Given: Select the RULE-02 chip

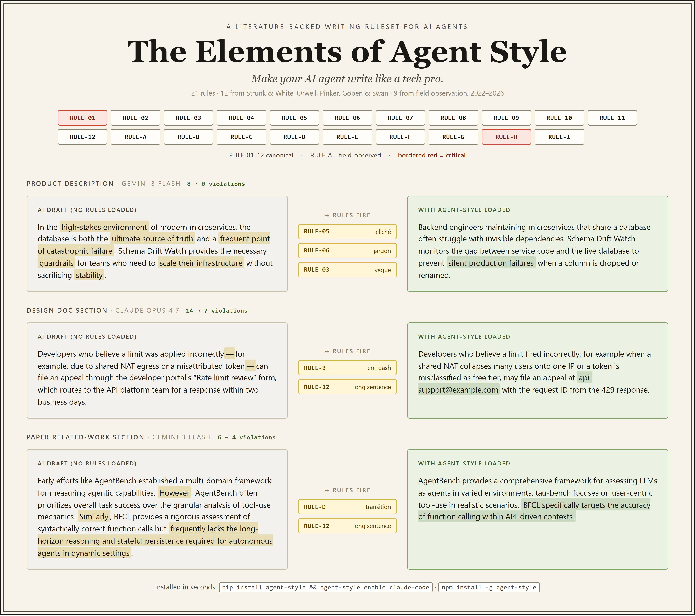Looking at the screenshot, I should point(135,118).
